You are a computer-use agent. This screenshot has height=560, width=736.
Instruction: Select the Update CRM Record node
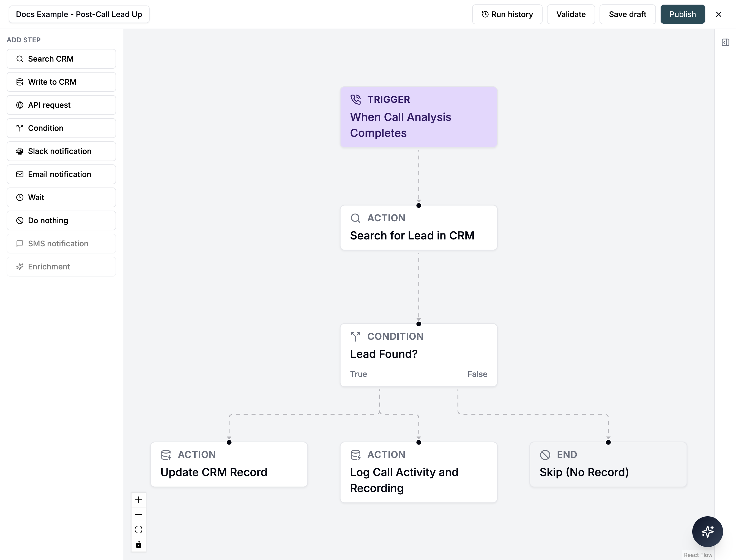(x=229, y=464)
